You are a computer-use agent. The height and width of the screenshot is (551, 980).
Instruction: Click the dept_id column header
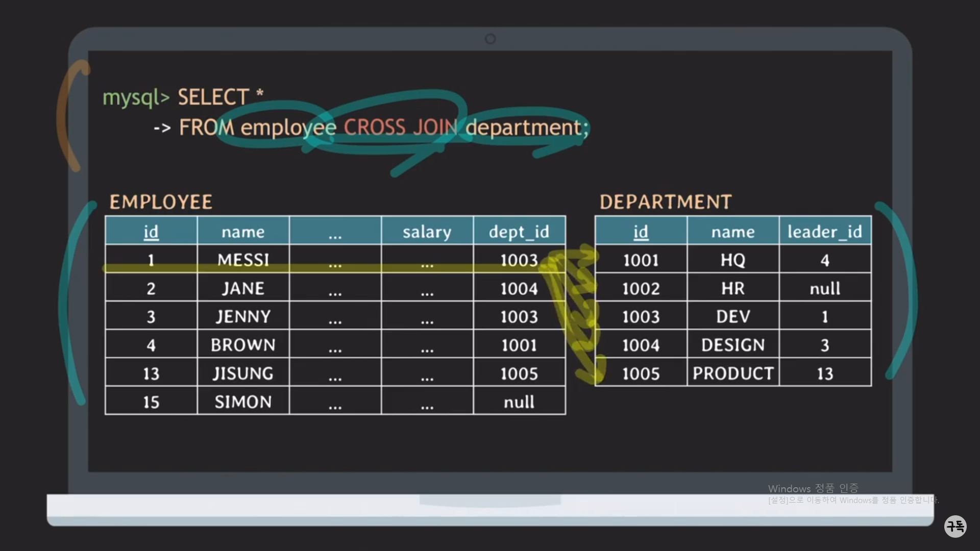519,232
